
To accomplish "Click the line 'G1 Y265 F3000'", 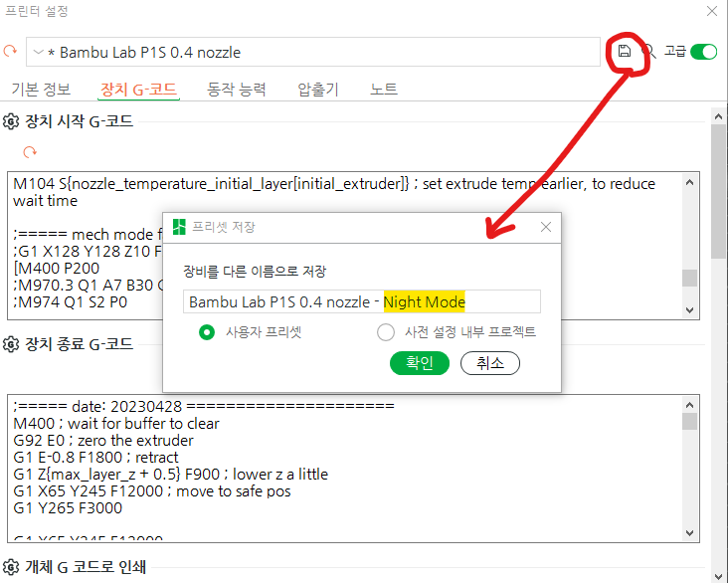I will click(68, 508).
